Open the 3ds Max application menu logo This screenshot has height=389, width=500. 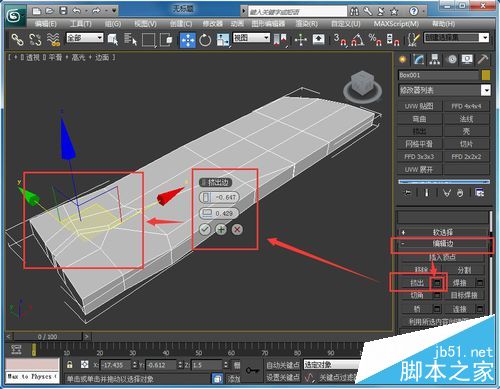click(x=15, y=15)
